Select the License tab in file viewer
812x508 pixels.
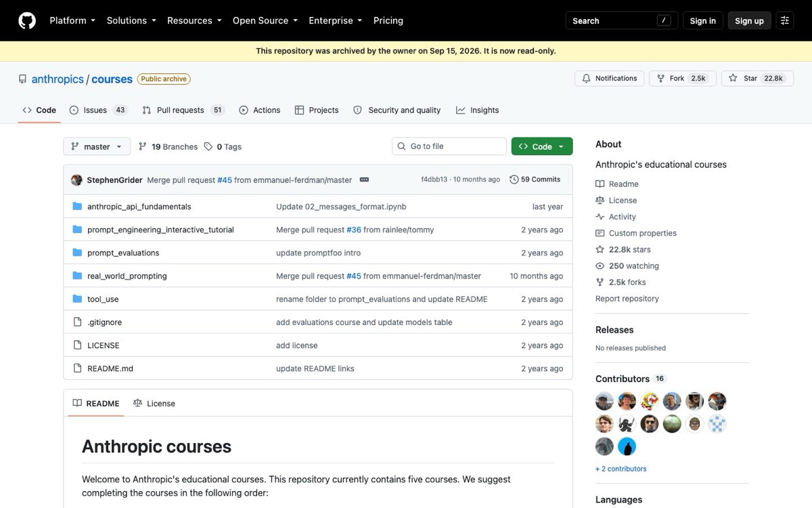(154, 403)
